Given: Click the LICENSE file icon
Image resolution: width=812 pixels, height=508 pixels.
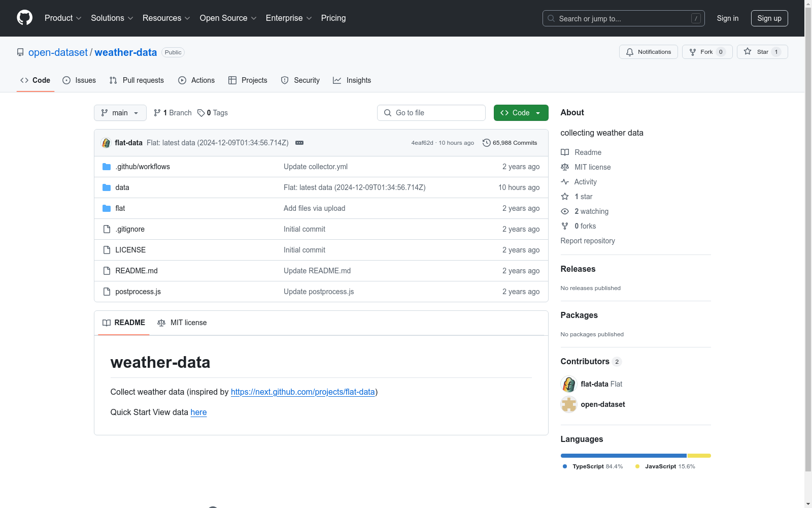Looking at the screenshot, I should click(107, 250).
